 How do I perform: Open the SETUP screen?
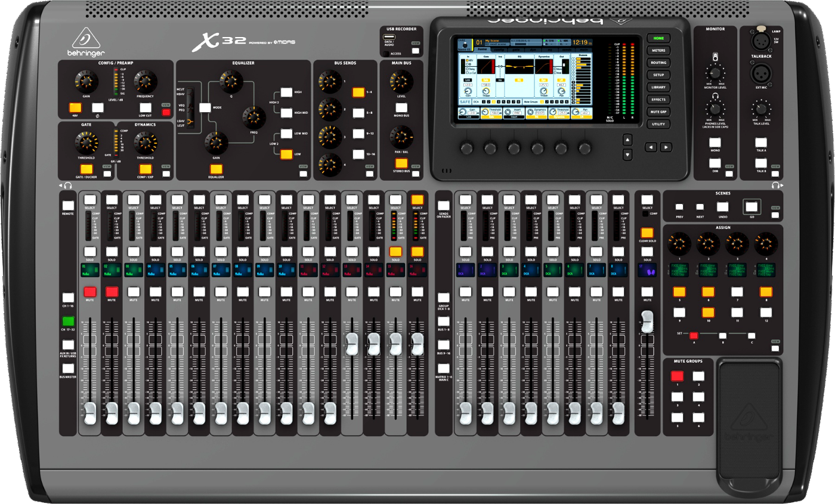659,75
